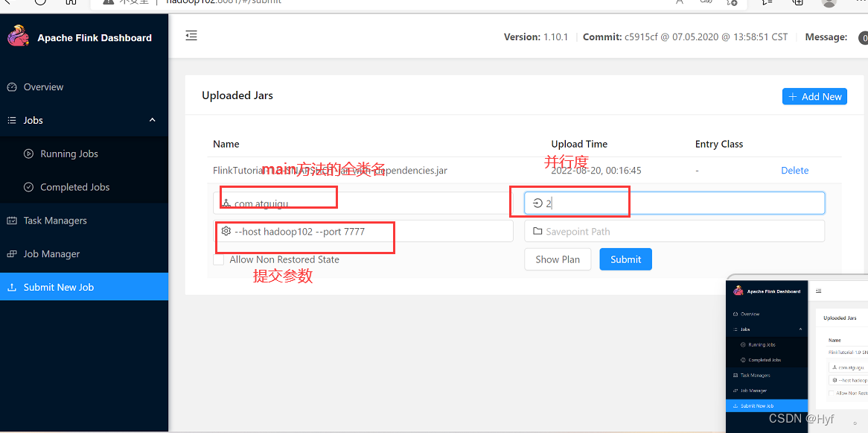This screenshot has height=433, width=868.
Task: Open Task Managers page
Action: (x=84, y=220)
